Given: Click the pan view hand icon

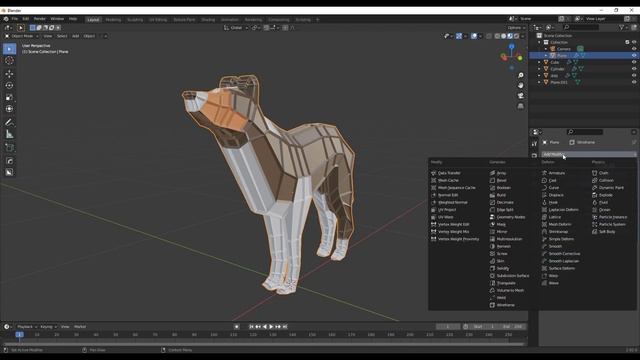Looking at the screenshot, I should pos(520,85).
